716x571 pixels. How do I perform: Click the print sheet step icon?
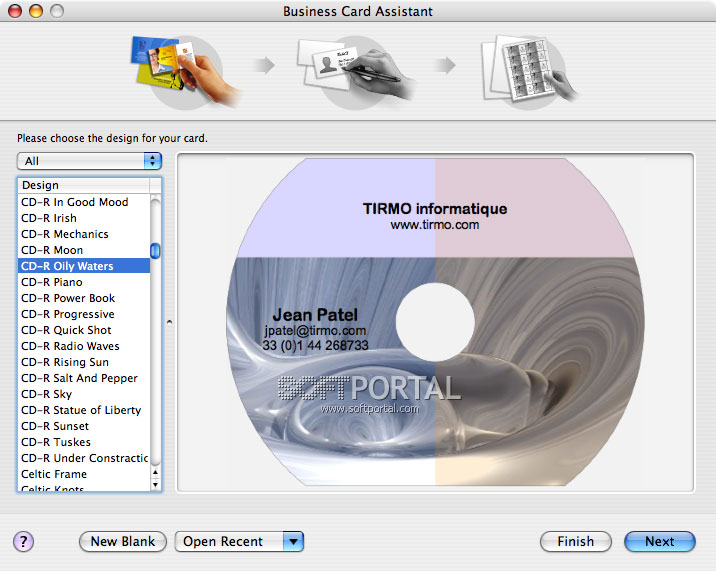[x=530, y=71]
